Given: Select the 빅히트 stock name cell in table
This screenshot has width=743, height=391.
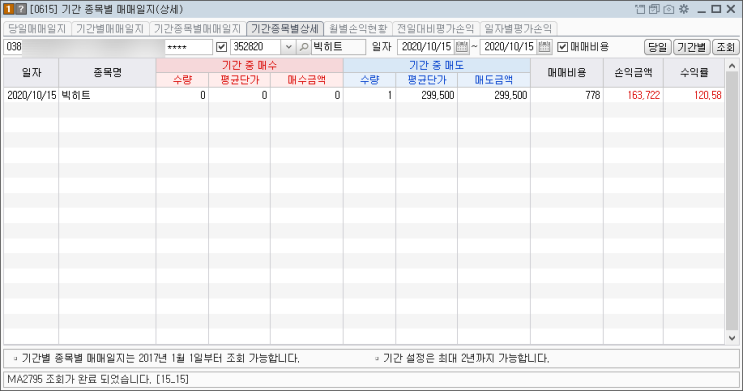Looking at the screenshot, I should 108,95.
